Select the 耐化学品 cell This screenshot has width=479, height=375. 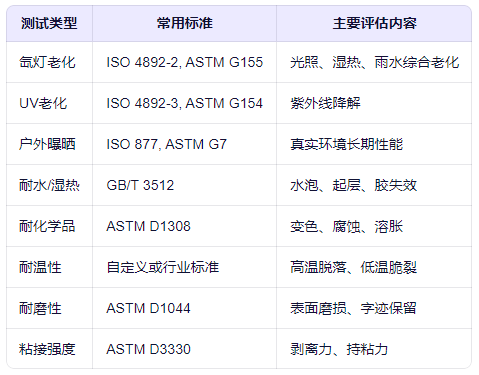pos(49,226)
